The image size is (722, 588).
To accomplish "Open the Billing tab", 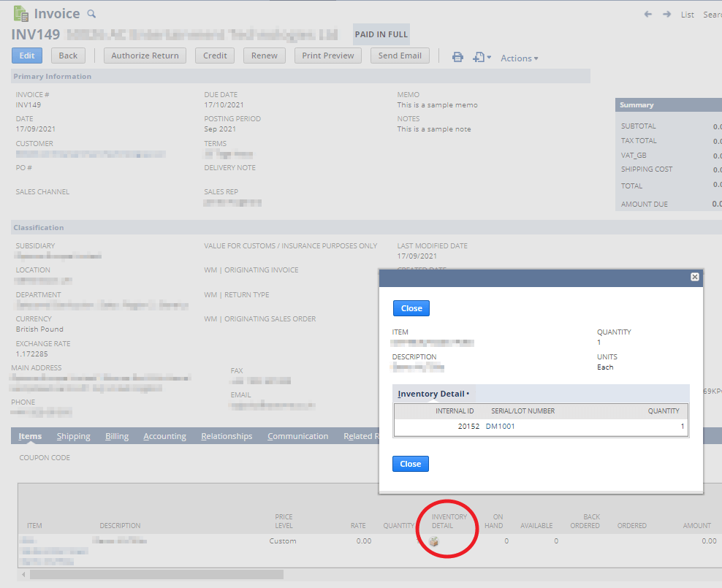I will tap(117, 436).
